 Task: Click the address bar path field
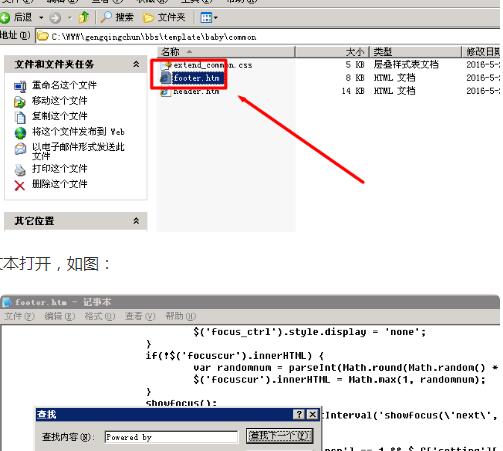pos(267,37)
